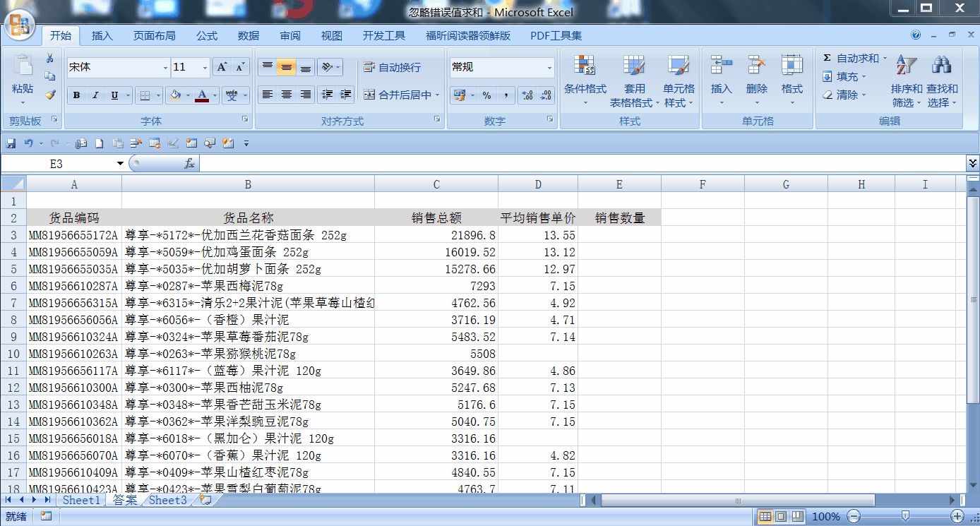This screenshot has height=526, width=980.
Task: Click Merge and Center (合并后居中)
Action: click(400, 95)
